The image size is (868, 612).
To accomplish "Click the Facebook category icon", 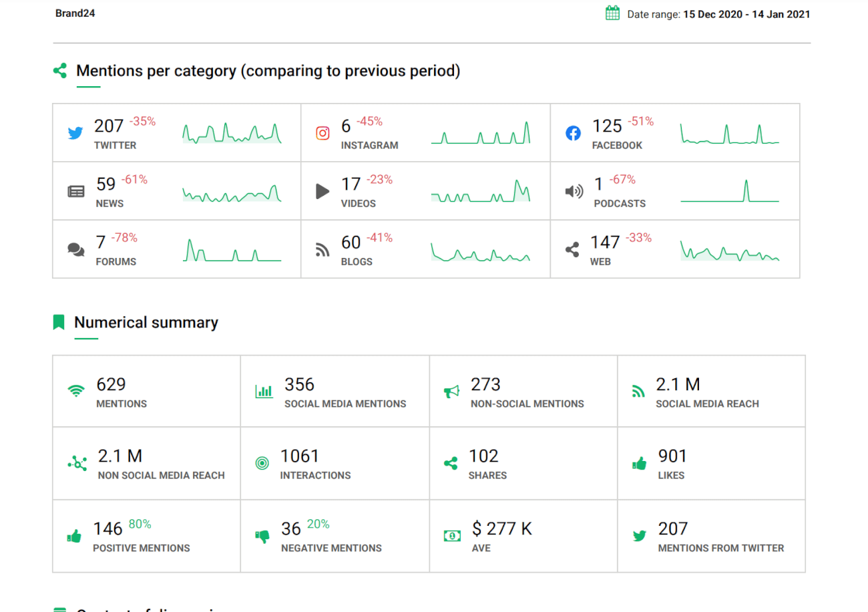I will 573,133.
